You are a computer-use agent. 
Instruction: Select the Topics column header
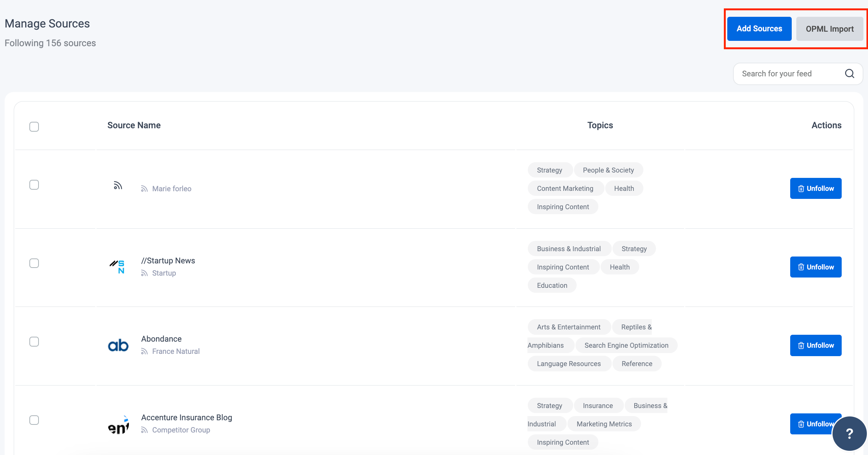600,125
